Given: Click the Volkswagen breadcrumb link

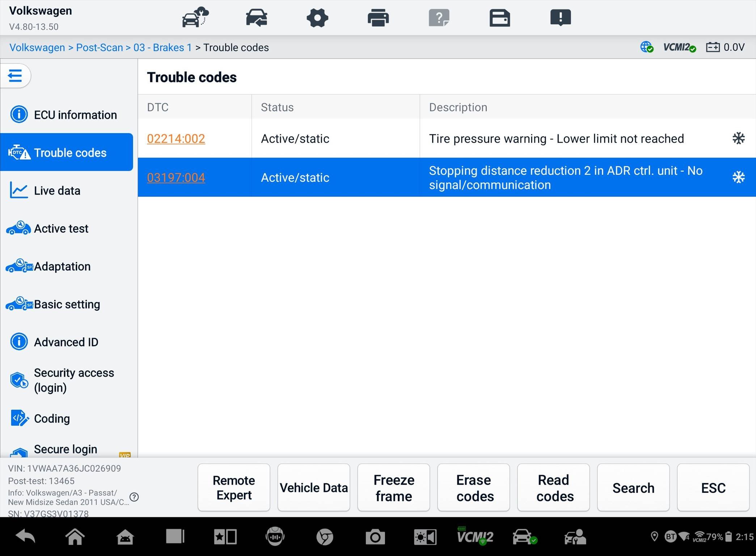Looking at the screenshot, I should [x=37, y=47].
